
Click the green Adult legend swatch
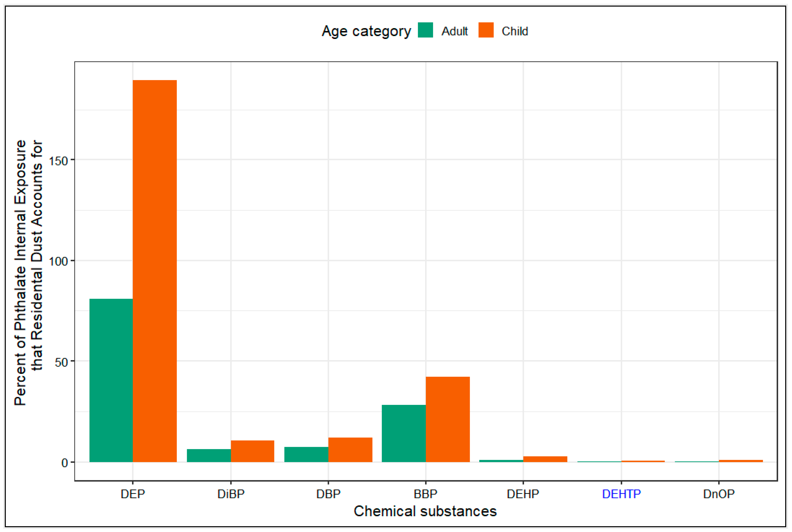425,30
